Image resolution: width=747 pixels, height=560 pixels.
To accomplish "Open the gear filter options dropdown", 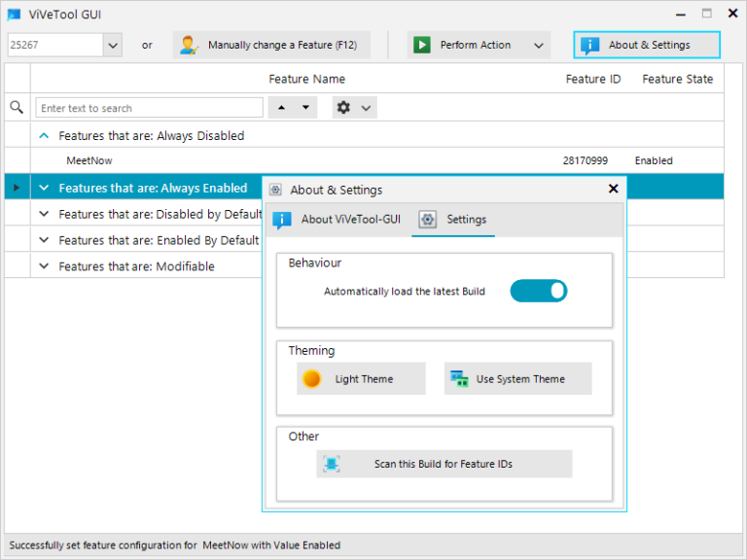I will tap(354, 108).
